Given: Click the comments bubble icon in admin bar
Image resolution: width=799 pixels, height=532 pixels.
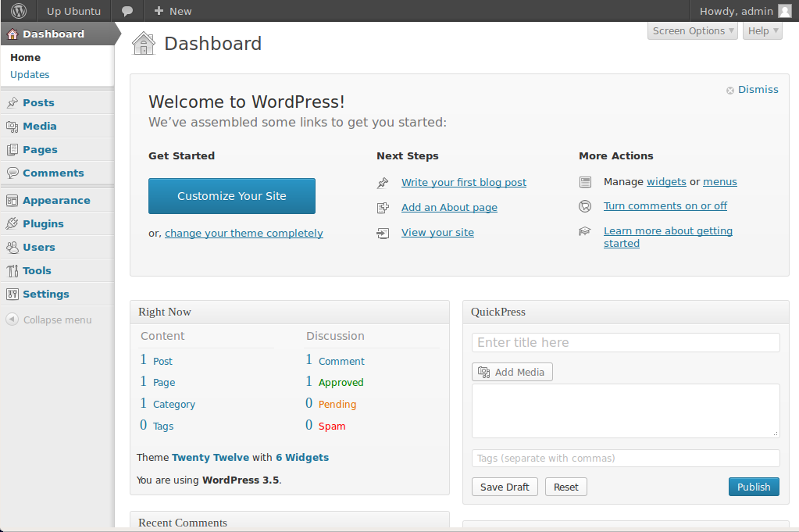Looking at the screenshot, I should (x=127, y=11).
